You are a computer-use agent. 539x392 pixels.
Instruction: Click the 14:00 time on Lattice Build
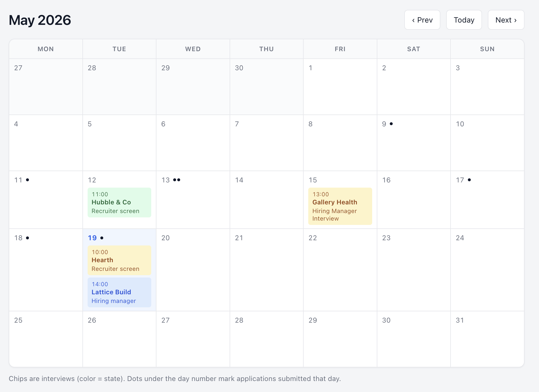click(x=100, y=284)
